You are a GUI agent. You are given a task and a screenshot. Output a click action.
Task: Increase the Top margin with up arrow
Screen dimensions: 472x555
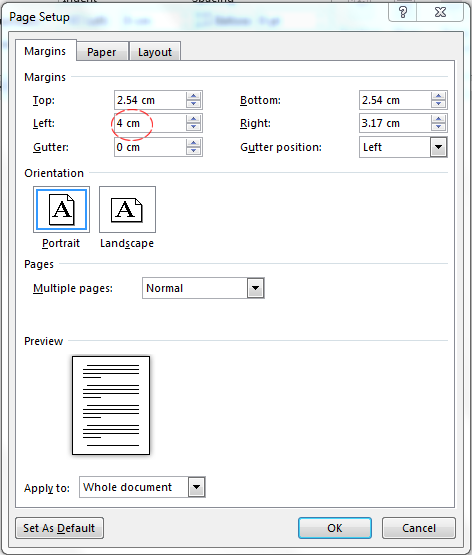[x=194, y=96]
